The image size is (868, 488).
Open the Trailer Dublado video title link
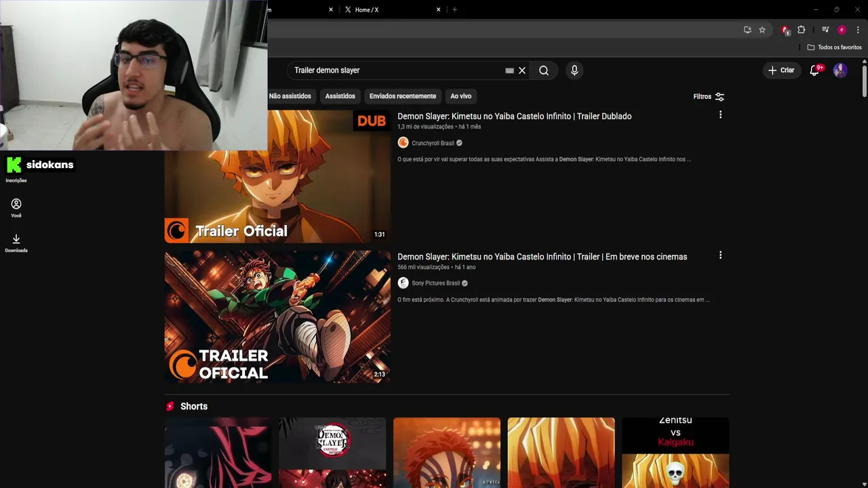(515, 117)
